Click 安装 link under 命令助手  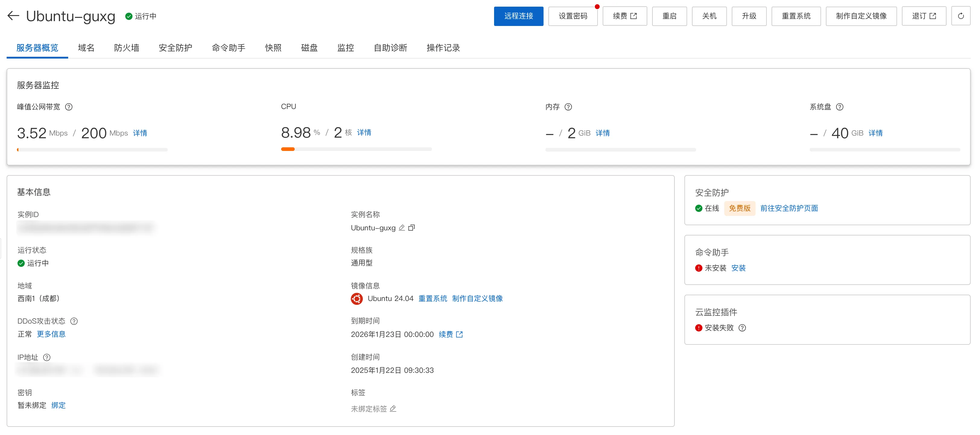click(738, 268)
